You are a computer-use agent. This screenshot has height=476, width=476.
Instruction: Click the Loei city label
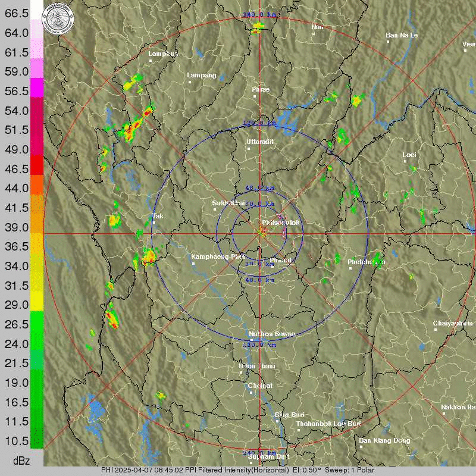[409, 155]
